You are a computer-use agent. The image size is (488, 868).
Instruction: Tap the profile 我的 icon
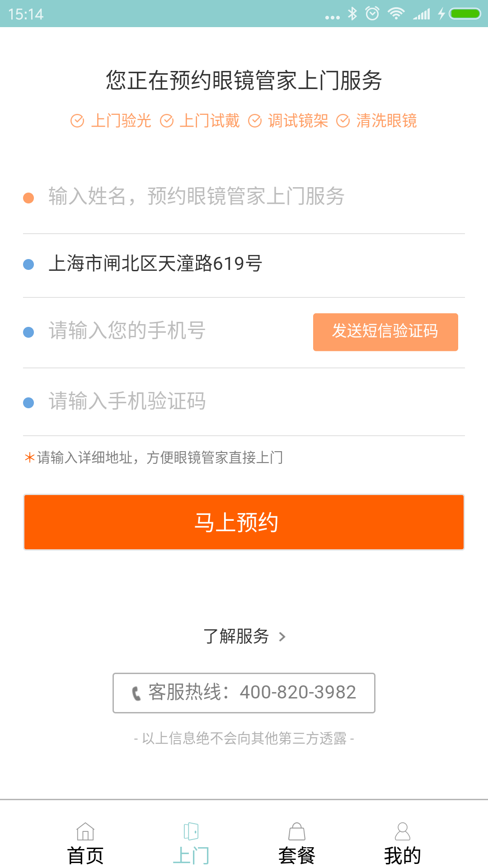click(x=403, y=831)
